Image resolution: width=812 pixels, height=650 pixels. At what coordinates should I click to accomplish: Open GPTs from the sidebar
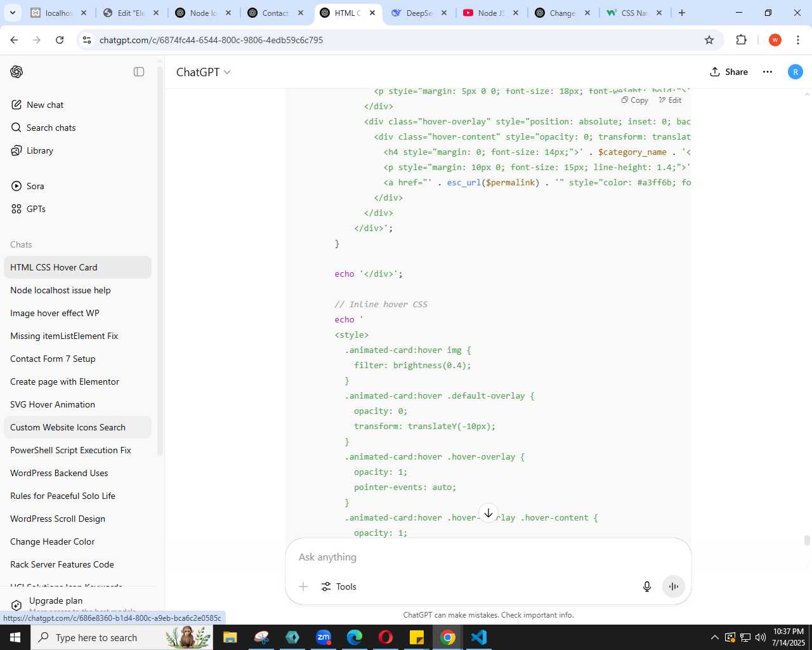click(77, 209)
